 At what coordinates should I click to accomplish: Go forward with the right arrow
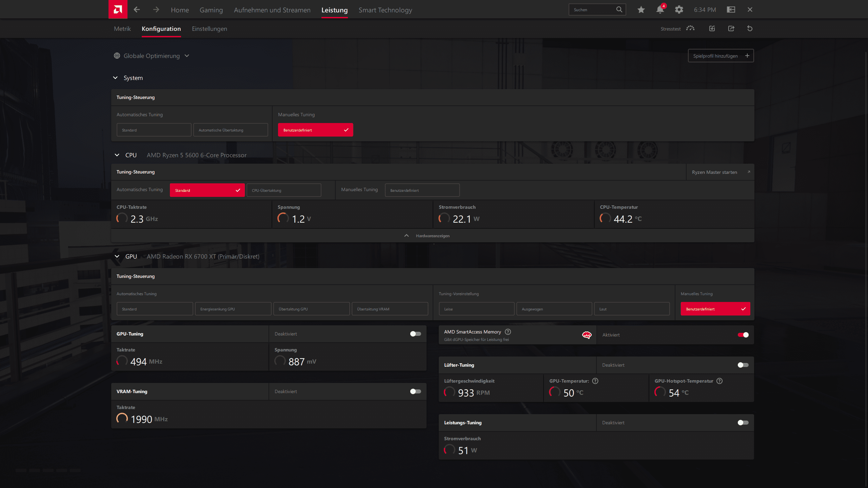point(156,10)
